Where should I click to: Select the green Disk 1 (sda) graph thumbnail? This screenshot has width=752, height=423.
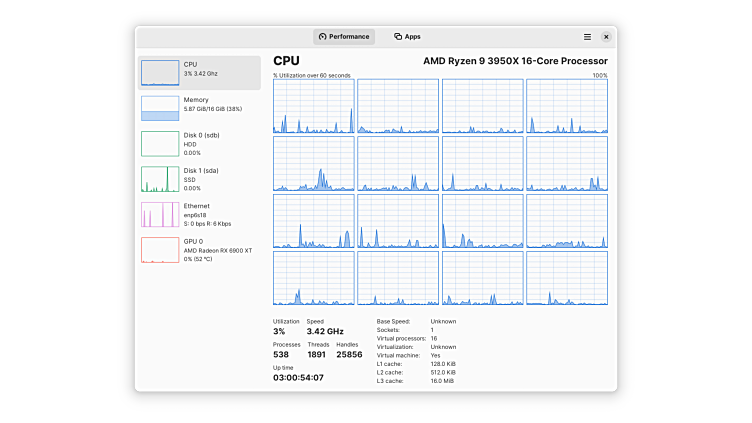point(159,179)
